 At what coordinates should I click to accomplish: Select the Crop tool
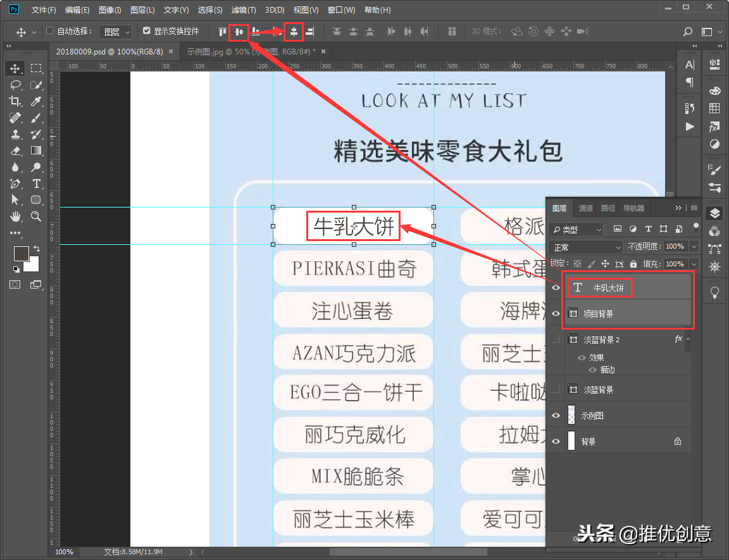(x=15, y=101)
